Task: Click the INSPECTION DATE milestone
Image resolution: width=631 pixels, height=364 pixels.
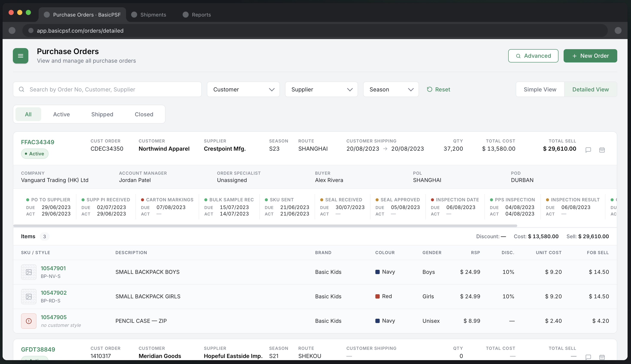Action: (455, 207)
